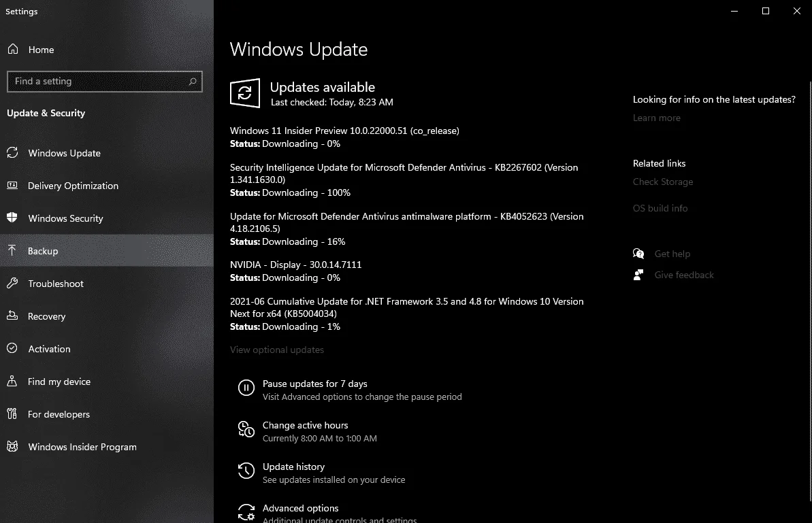This screenshot has height=523, width=812.
Task: Click the Home house icon
Action: (x=13, y=49)
